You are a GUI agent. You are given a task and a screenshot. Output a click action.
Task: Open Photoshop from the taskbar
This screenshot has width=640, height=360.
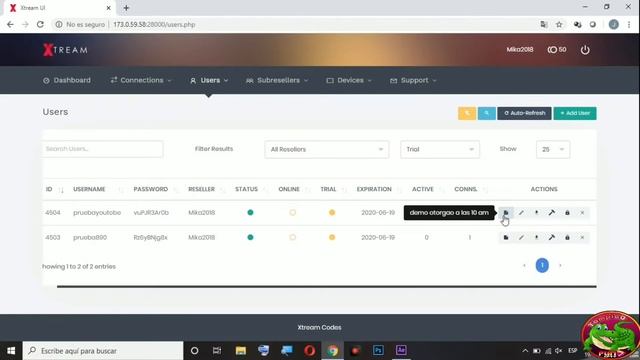tap(378, 351)
